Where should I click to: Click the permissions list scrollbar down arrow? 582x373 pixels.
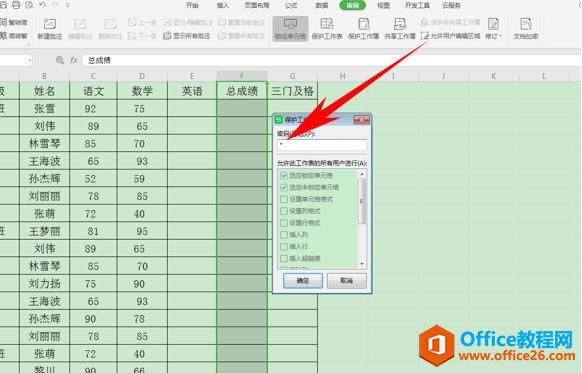pos(362,264)
